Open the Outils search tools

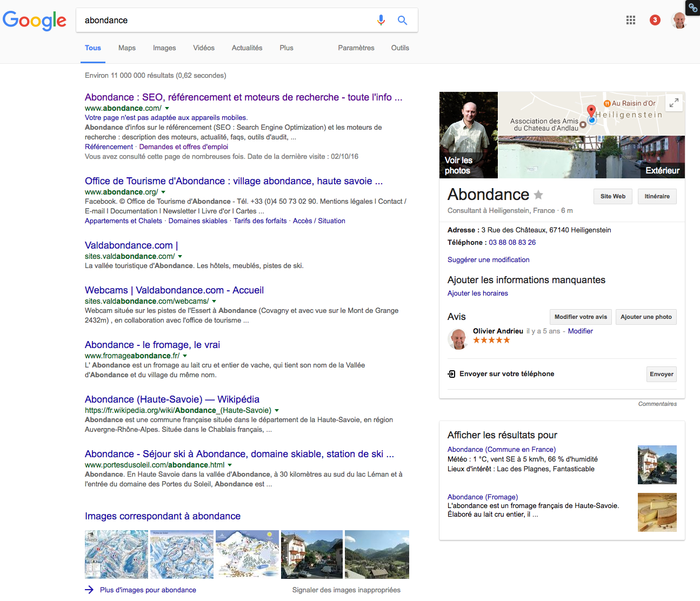(400, 48)
